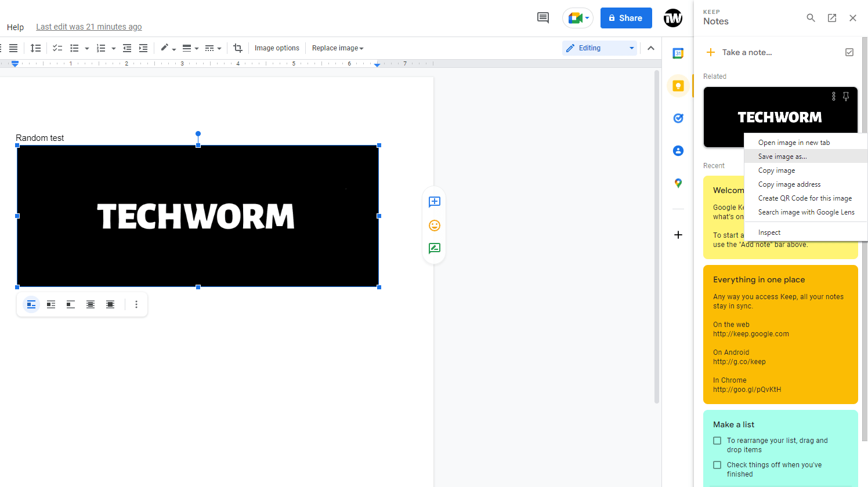Open the border weight dropdown
This screenshot has width=868, height=487.
pos(190,48)
